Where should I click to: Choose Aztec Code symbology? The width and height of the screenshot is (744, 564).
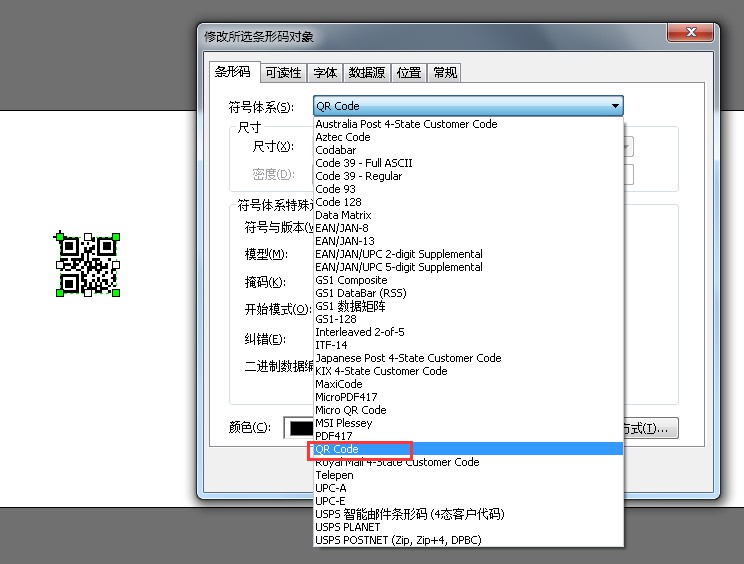pos(342,137)
